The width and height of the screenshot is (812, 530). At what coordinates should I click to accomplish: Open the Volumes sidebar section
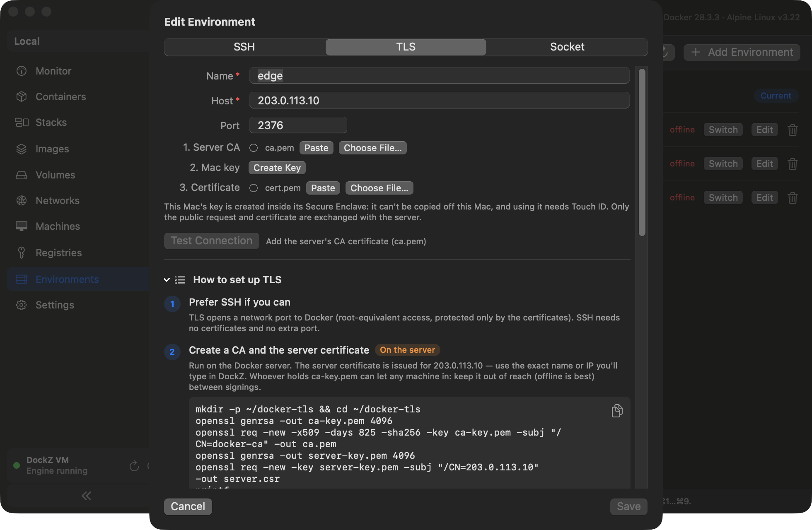pyautogui.click(x=78, y=175)
